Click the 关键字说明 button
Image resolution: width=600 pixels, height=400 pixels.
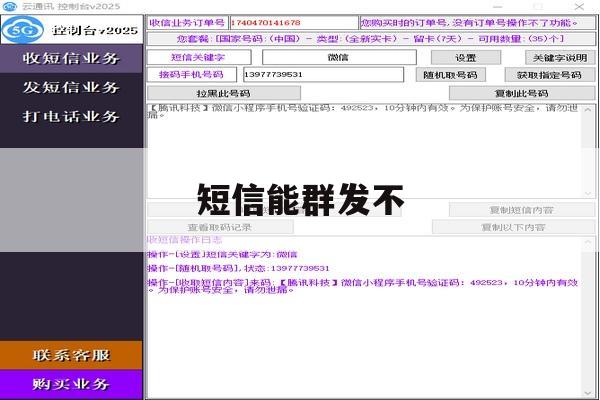(560, 58)
